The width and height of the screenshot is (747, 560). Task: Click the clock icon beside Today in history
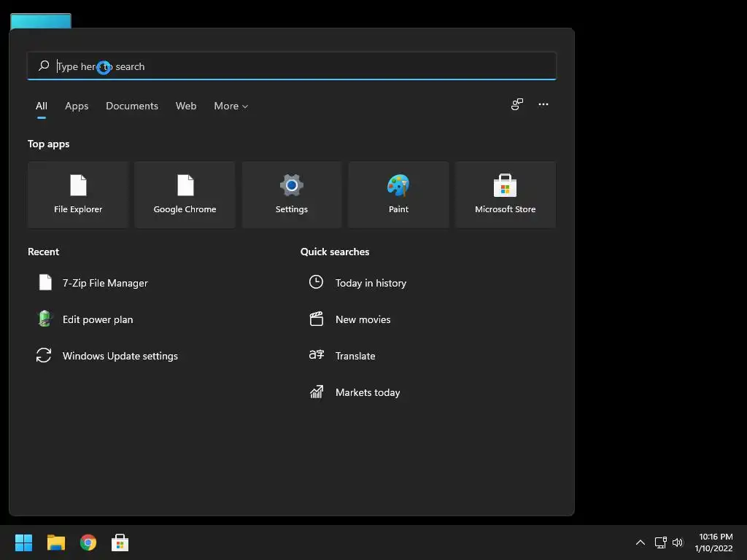[317, 282]
